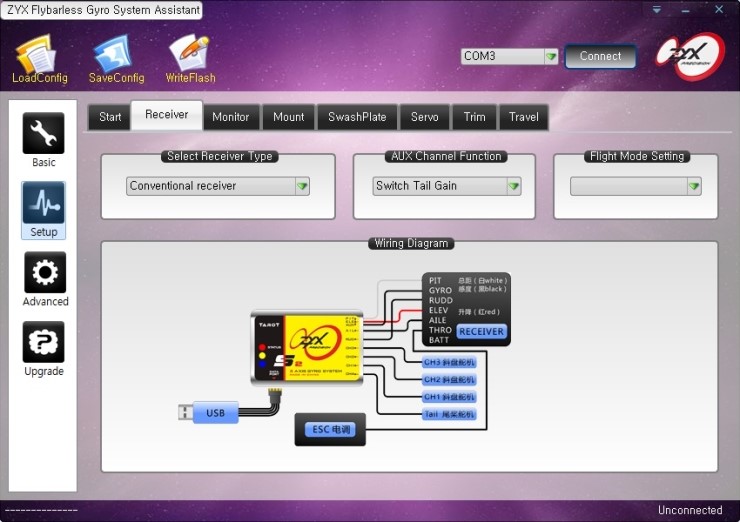Click the CH1 servo label in diagram
This screenshot has height=522, width=740.
click(x=449, y=397)
